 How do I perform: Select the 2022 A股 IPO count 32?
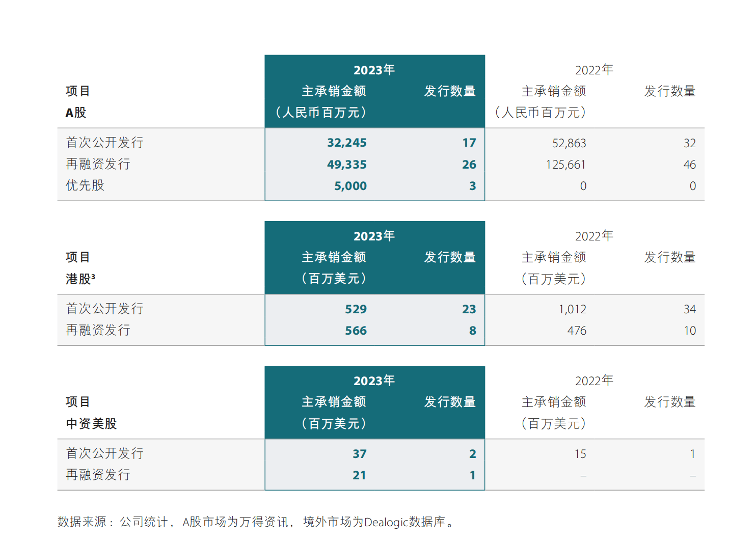(690, 143)
